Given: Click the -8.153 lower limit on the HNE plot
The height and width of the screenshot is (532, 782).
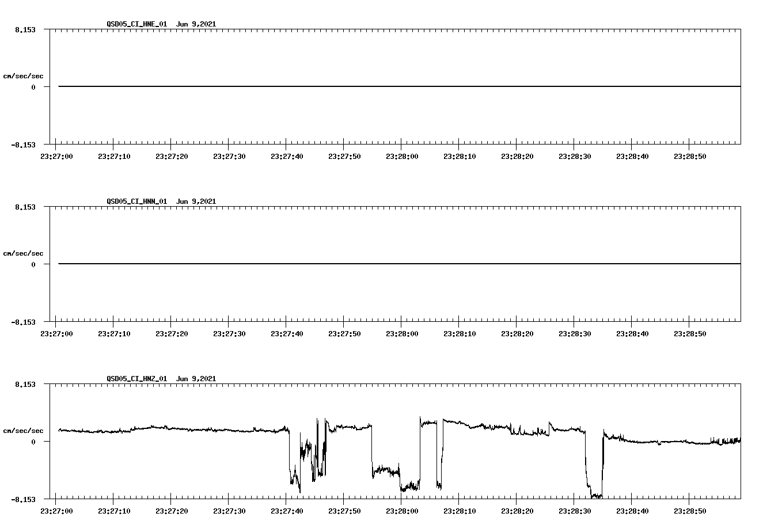Looking at the screenshot, I should click(23, 145).
